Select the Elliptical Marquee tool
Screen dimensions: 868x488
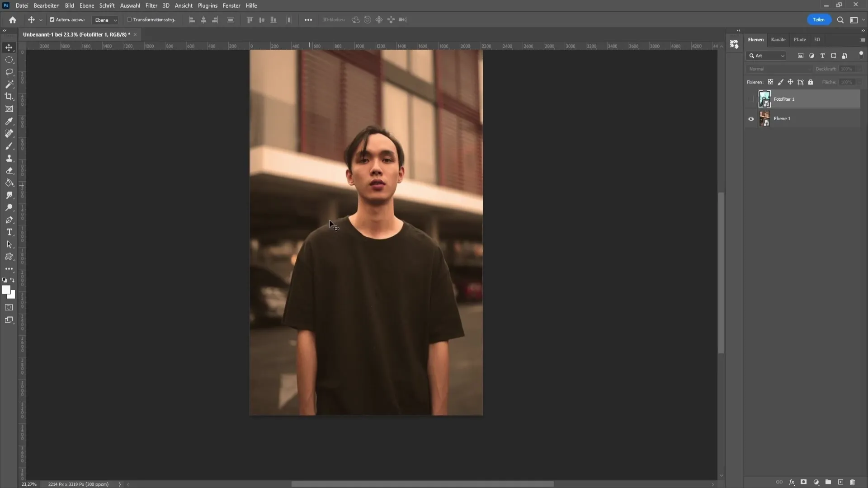tap(9, 60)
